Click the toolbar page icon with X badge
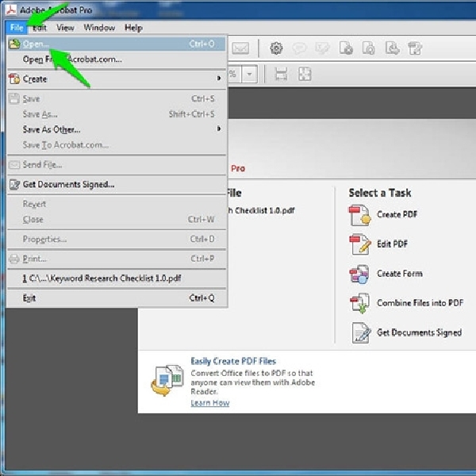The image size is (476, 476). [346, 48]
